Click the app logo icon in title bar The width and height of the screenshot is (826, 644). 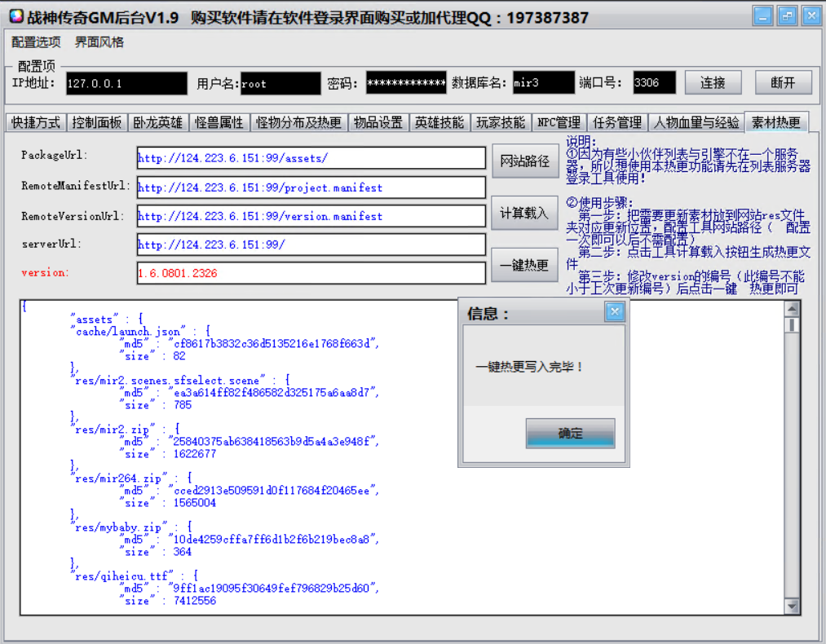click(16, 16)
